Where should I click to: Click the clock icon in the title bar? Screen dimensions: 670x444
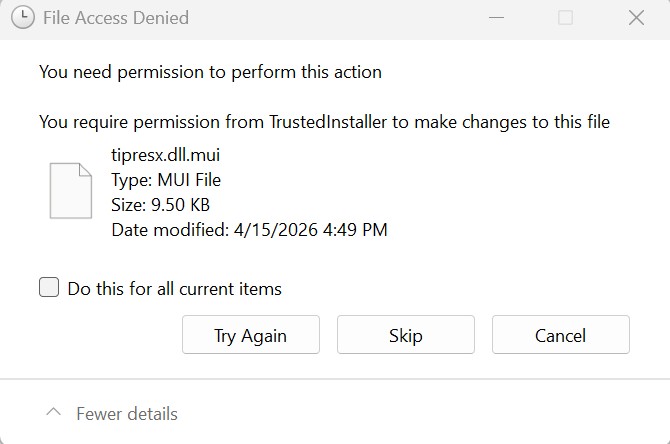23,18
